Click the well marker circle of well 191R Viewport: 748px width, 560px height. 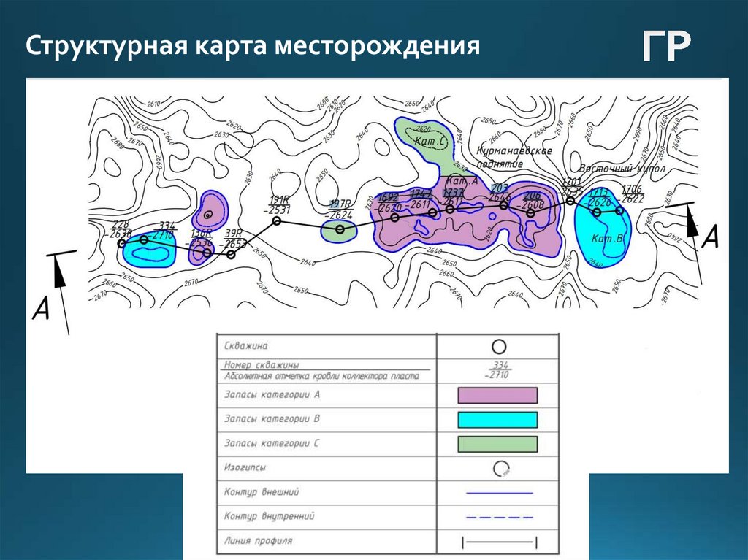(276, 220)
